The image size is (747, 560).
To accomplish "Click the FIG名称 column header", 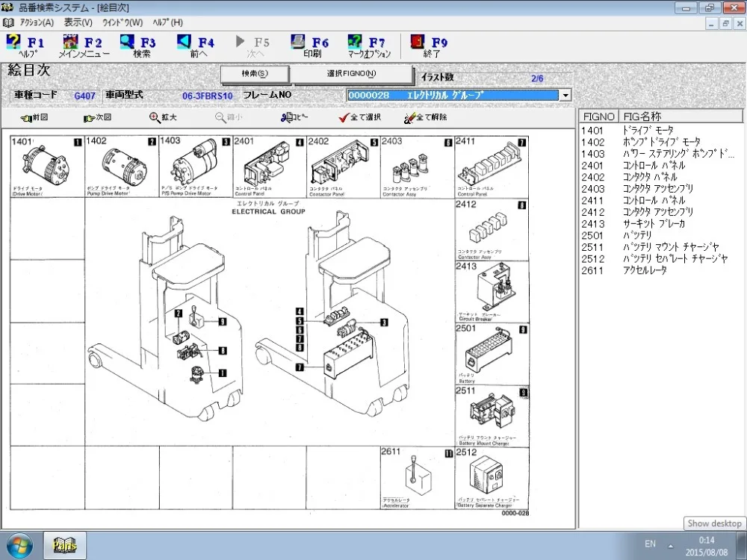I will click(681, 116).
